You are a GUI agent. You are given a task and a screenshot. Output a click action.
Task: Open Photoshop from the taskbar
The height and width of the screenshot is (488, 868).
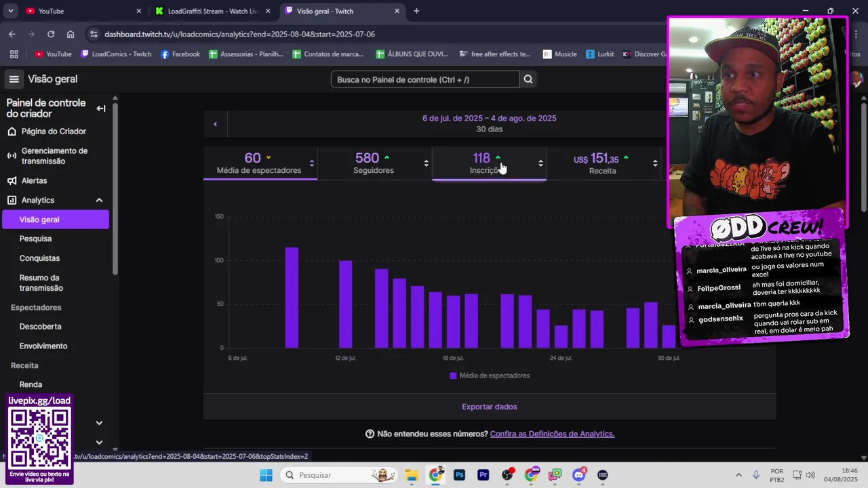459,475
